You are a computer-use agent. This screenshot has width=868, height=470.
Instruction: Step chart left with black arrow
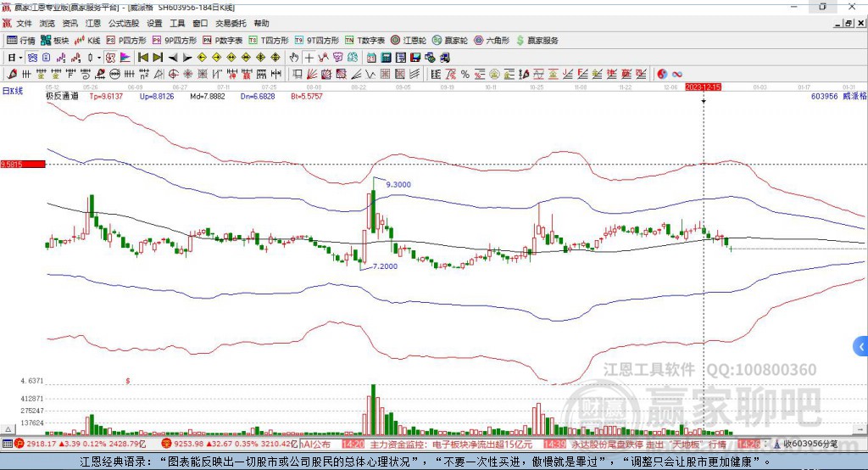click(x=173, y=58)
